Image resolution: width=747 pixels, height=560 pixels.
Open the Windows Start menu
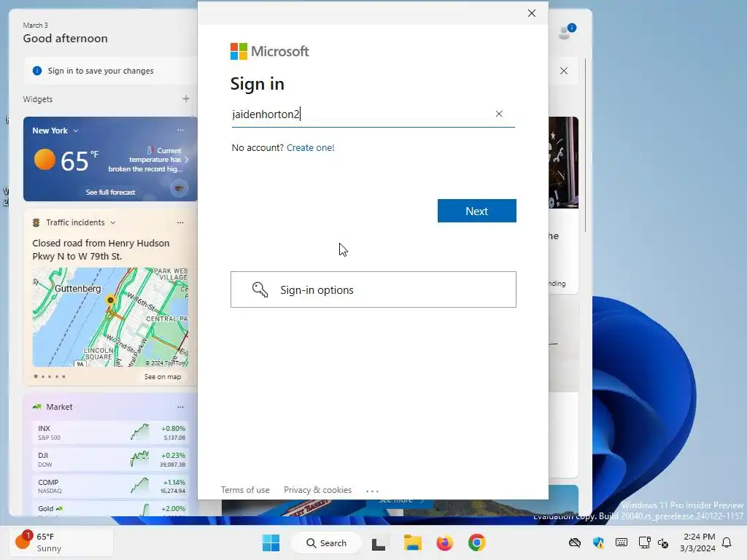(x=271, y=542)
